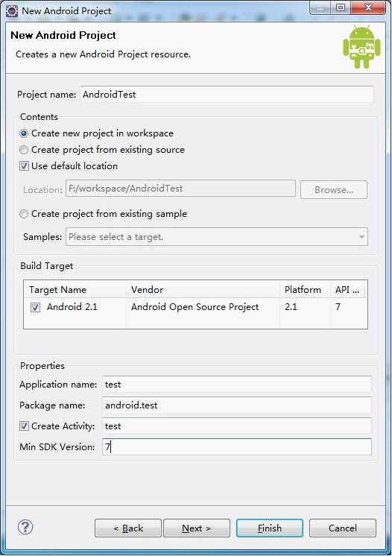Click the Vendor column header
The image size is (392, 556).
[203, 290]
